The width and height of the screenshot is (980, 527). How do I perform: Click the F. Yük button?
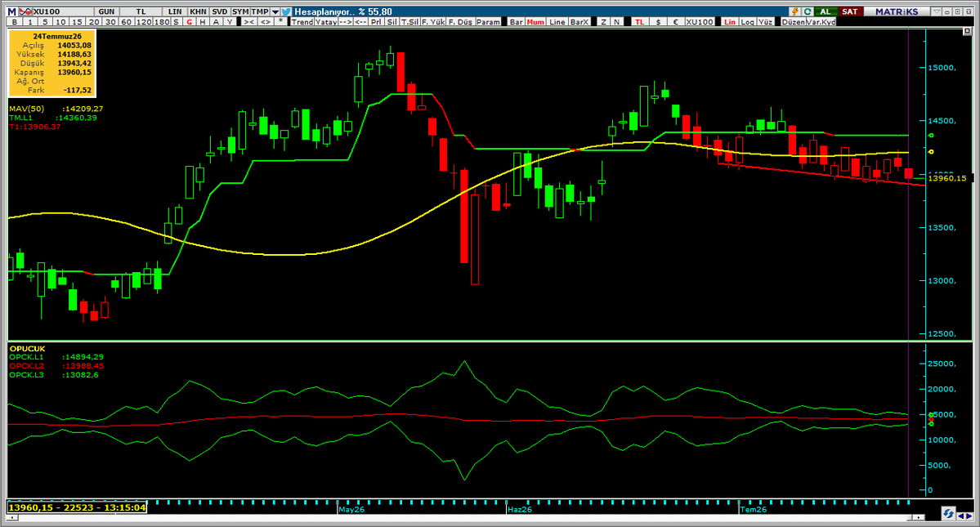point(433,22)
